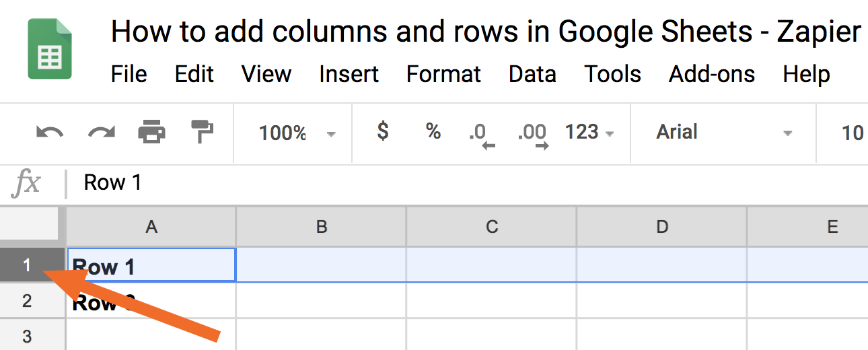868x350 pixels.
Task: Select cell A2 containing Row 2
Action: 151,300
